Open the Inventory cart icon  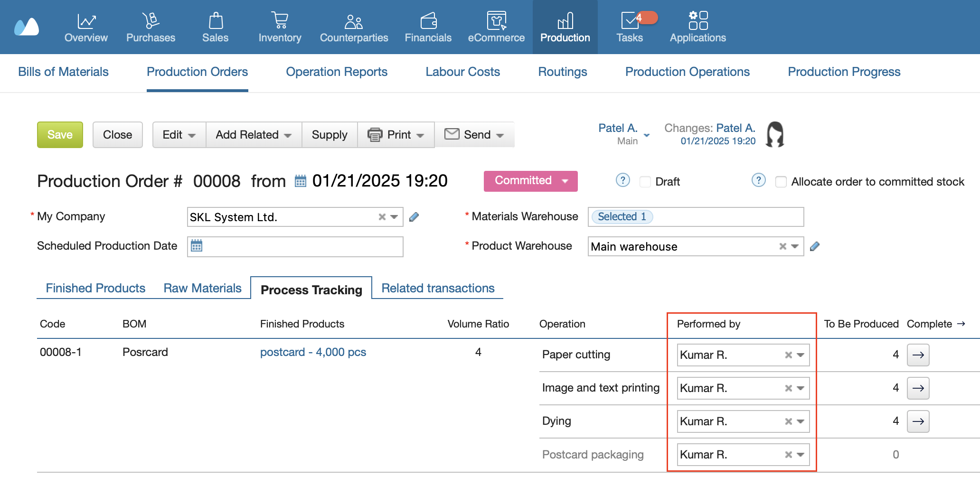coord(280,21)
